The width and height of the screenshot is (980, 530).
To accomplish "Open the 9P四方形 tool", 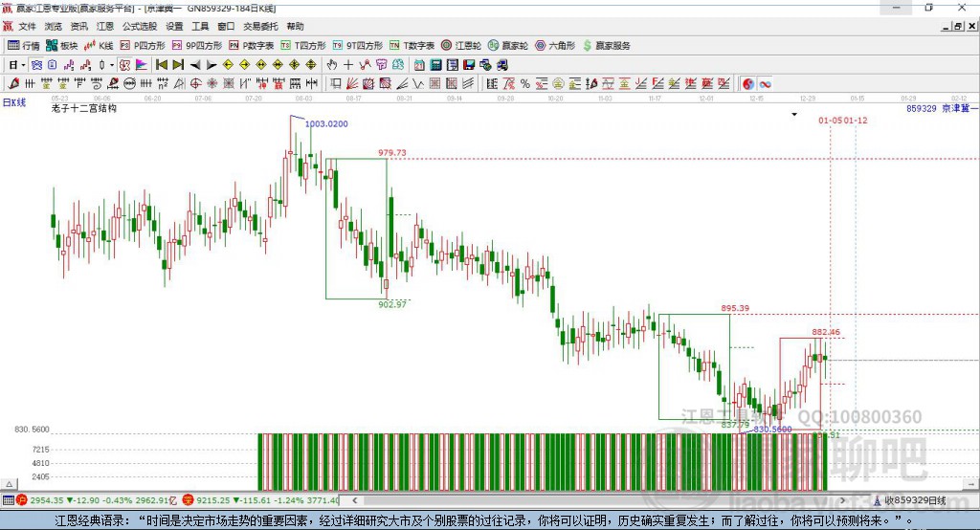I will tap(197, 46).
